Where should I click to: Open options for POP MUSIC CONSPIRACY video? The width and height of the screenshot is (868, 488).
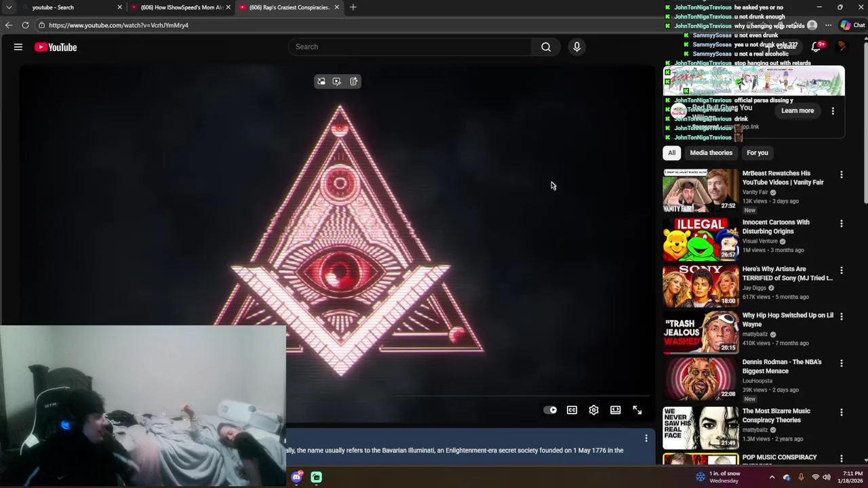(842, 459)
